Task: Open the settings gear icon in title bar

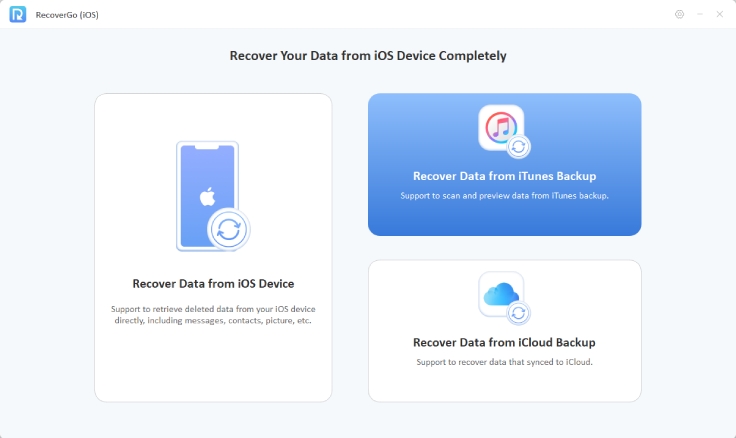Action: (679, 15)
